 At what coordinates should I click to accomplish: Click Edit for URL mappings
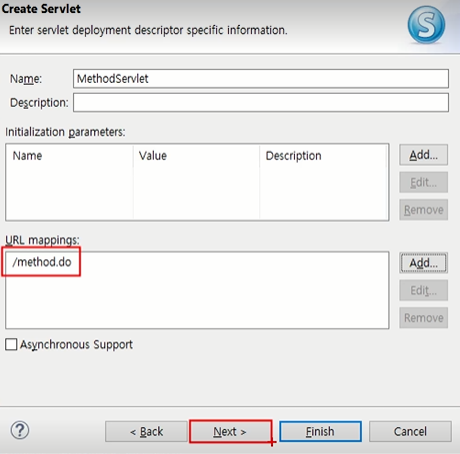423,290
